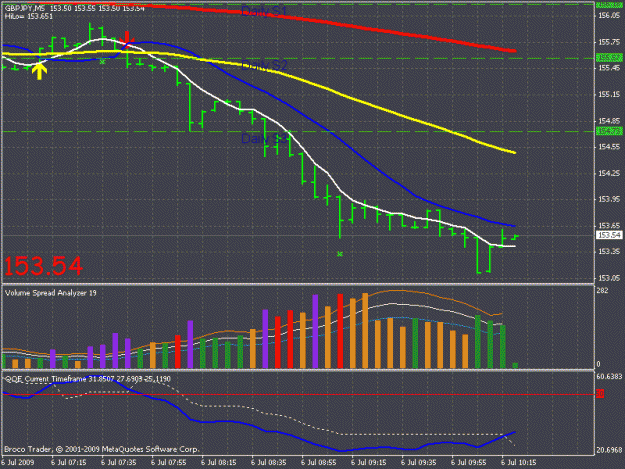Select the green asterisk marker near the 07:35 bars
Viewport: 625px width, 469px height.
coord(102,61)
